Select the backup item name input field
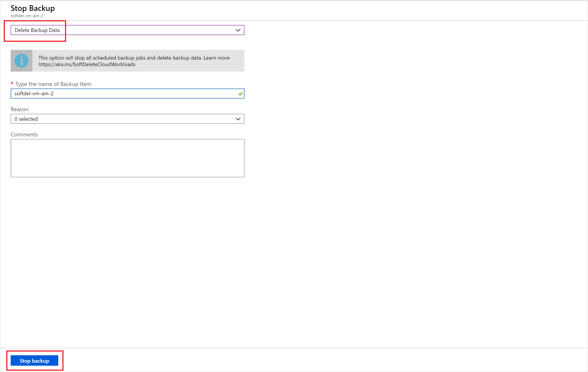 [127, 93]
